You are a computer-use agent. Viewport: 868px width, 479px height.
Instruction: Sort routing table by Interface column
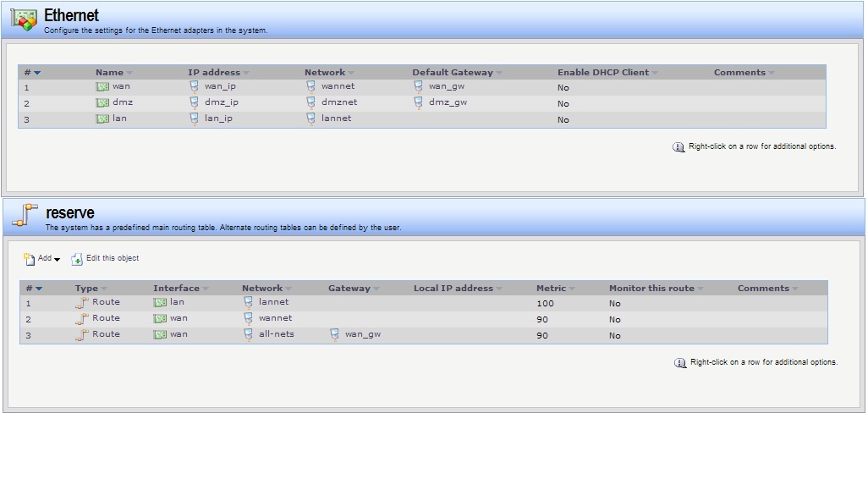point(180,289)
